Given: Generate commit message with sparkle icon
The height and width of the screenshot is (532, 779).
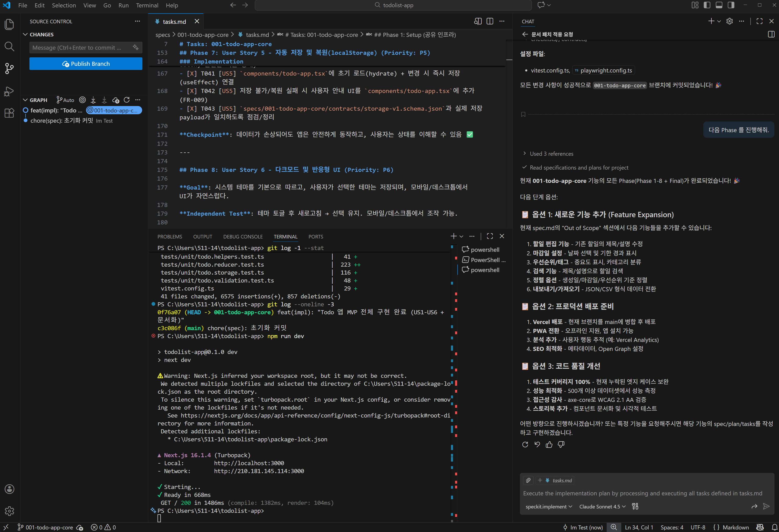Looking at the screenshot, I should pyautogui.click(x=135, y=48).
